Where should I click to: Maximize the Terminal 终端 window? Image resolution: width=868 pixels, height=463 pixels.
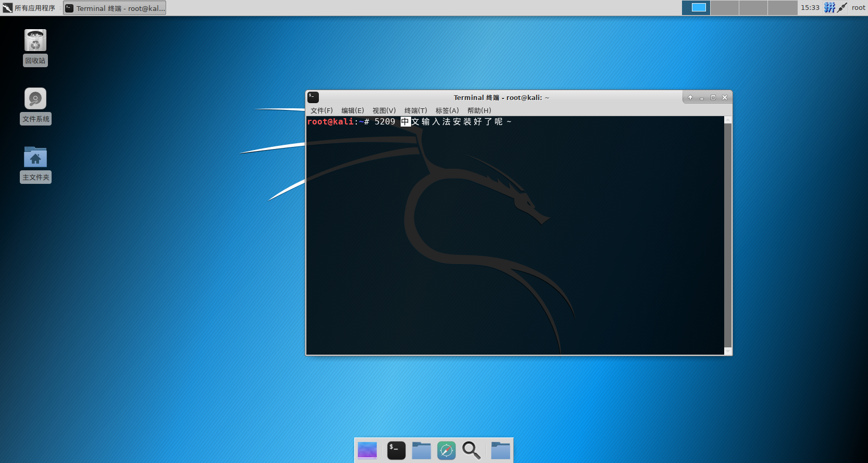point(713,97)
